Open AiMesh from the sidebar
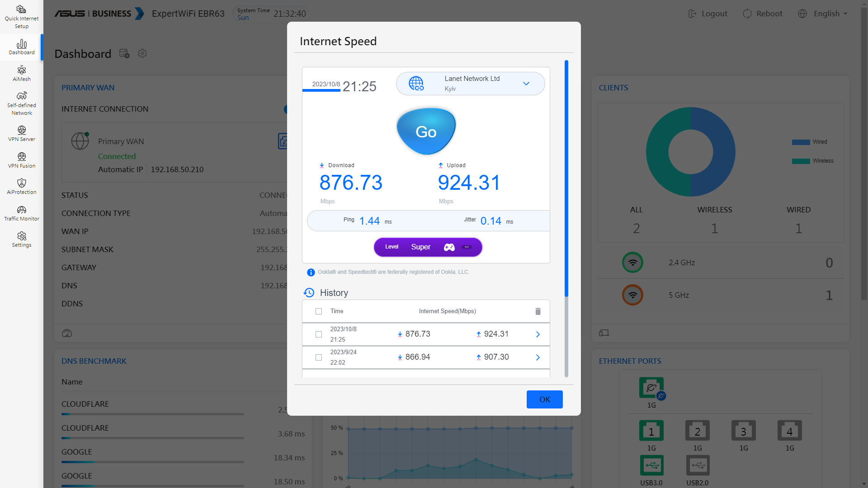The width and height of the screenshot is (868, 488). coord(21,73)
